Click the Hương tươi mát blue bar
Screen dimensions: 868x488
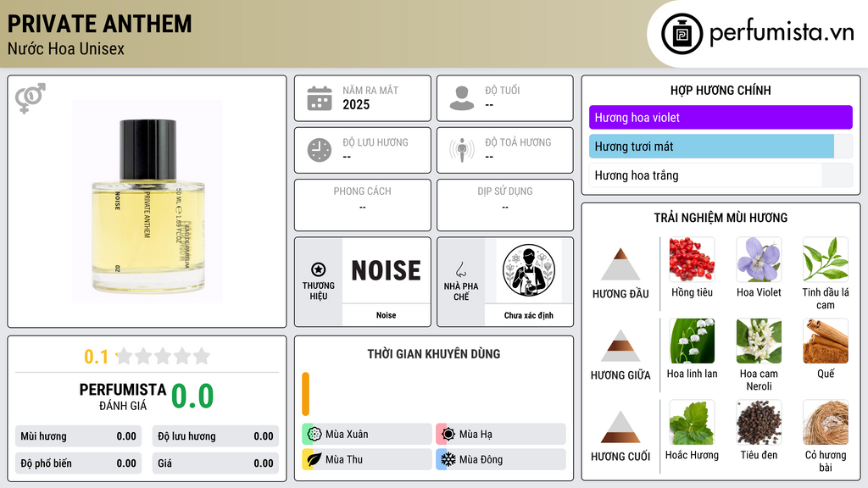711,147
